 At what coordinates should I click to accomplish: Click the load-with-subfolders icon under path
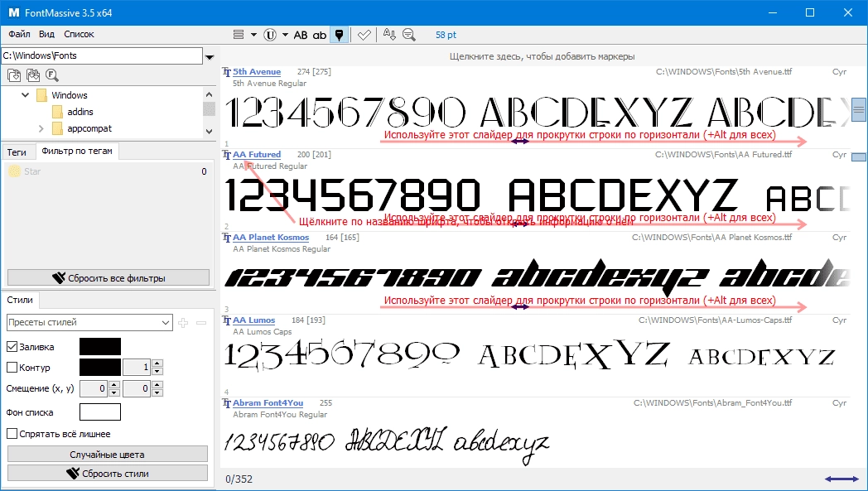tap(32, 75)
